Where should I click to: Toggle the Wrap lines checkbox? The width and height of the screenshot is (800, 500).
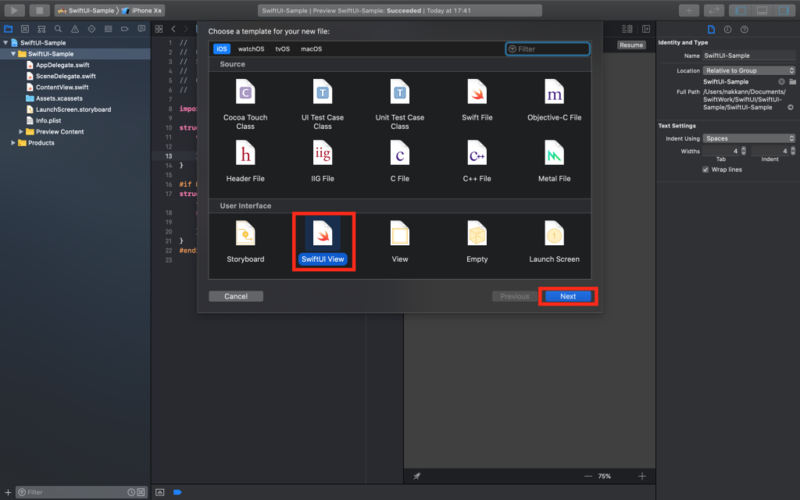706,169
